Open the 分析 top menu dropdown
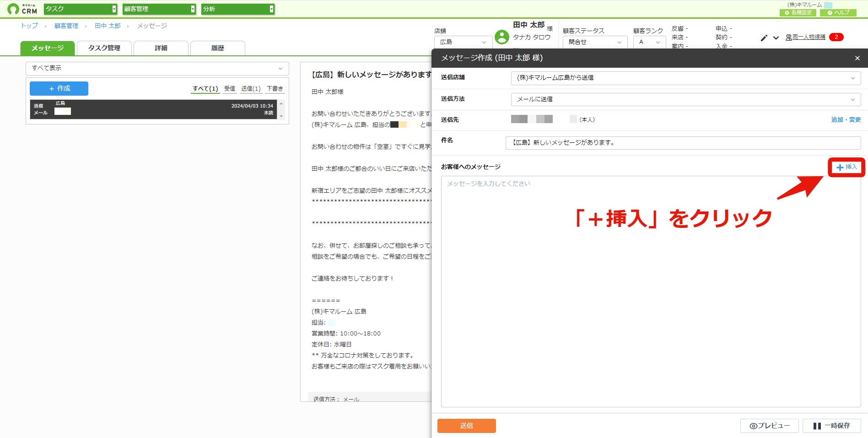 pos(238,9)
